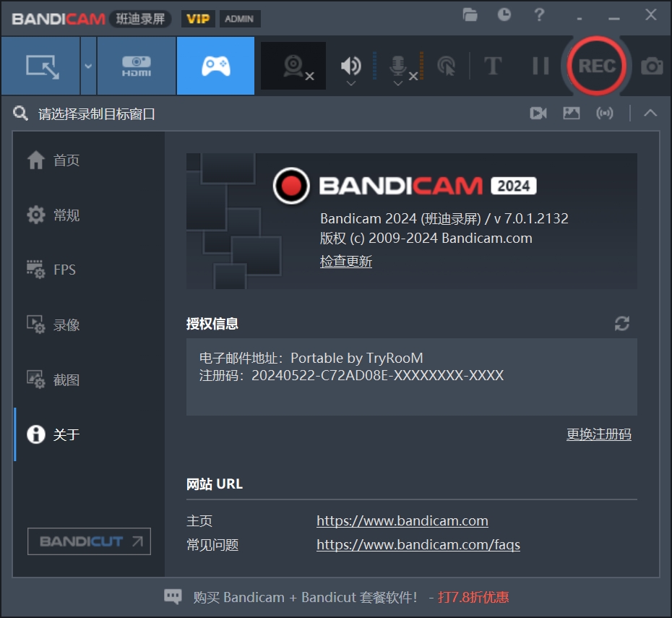Select the screen rectangle recording mode
Image resolution: width=672 pixels, height=618 pixels.
pos(41,66)
